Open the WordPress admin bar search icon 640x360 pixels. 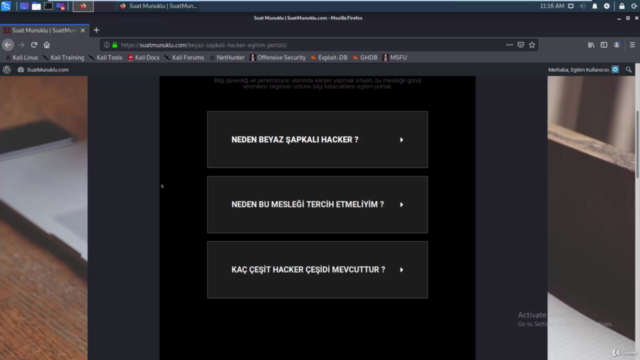tap(629, 70)
